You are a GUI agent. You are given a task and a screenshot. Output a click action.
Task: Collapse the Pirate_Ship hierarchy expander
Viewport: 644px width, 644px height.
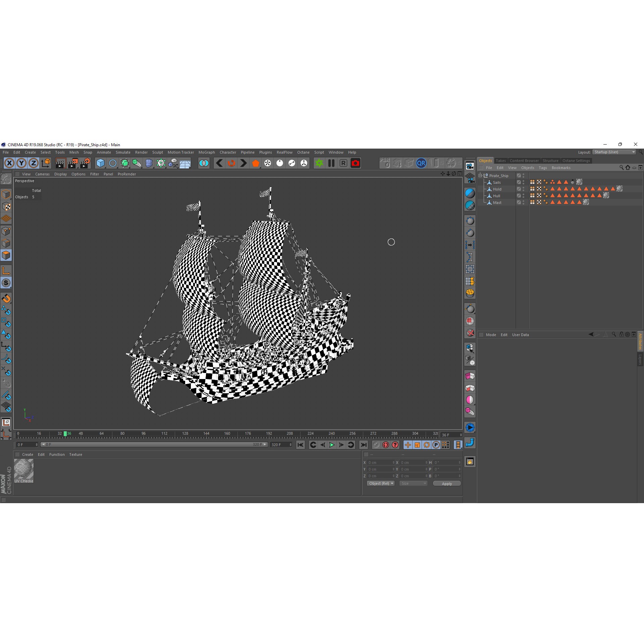click(x=481, y=175)
